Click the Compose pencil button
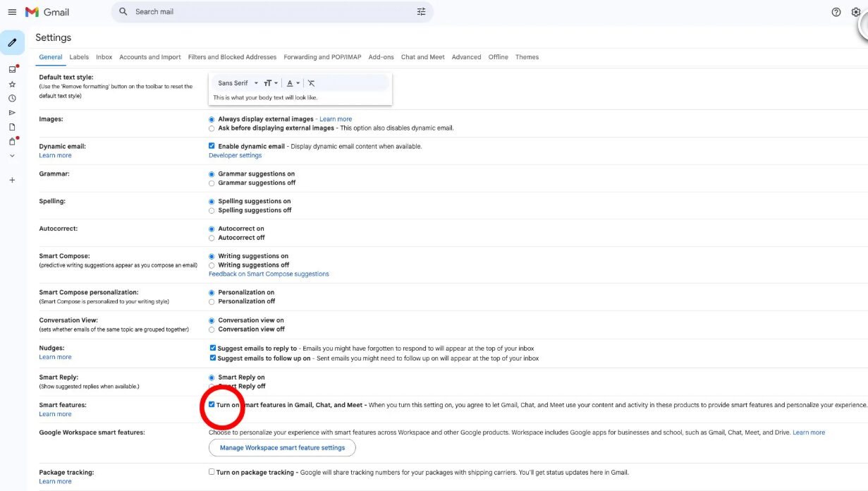 [x=12, y=43]
